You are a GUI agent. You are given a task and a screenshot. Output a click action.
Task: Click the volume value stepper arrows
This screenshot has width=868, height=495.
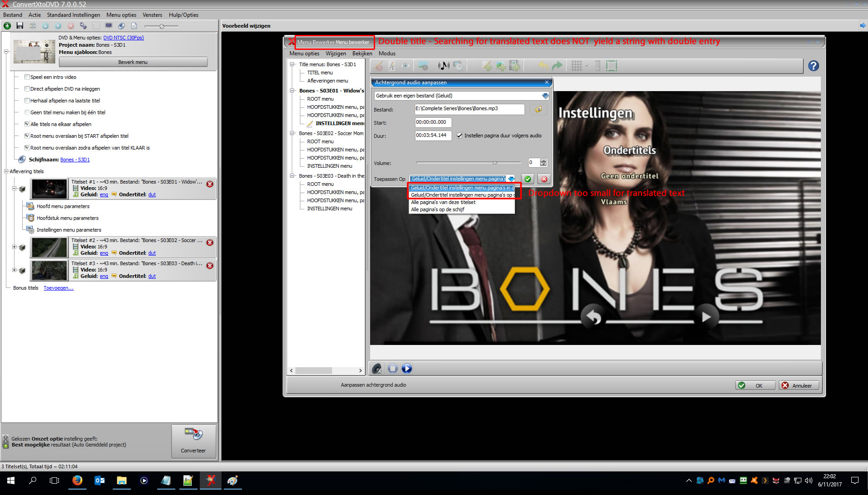pyautogui.click(x=544, y=163)
